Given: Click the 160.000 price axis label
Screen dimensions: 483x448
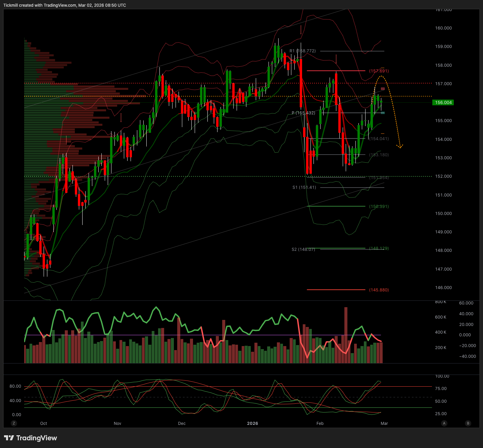Looking at the screenshot, I should [443, 28].
